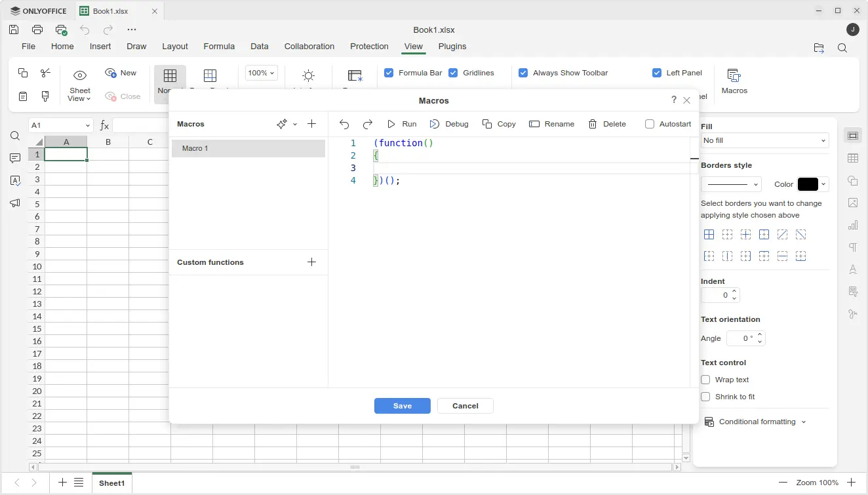Apply all borders icon
Viewport: 868px width, 495px height.
(709, 234)
